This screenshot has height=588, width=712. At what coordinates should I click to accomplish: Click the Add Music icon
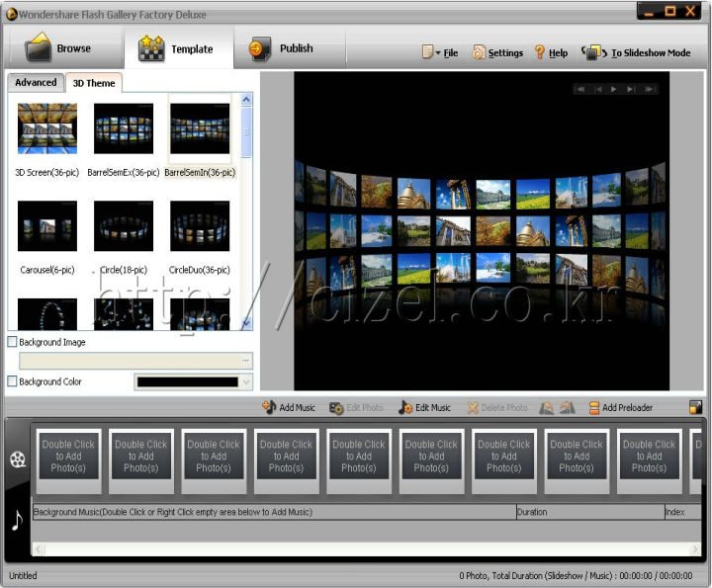[x=269, y=407]
